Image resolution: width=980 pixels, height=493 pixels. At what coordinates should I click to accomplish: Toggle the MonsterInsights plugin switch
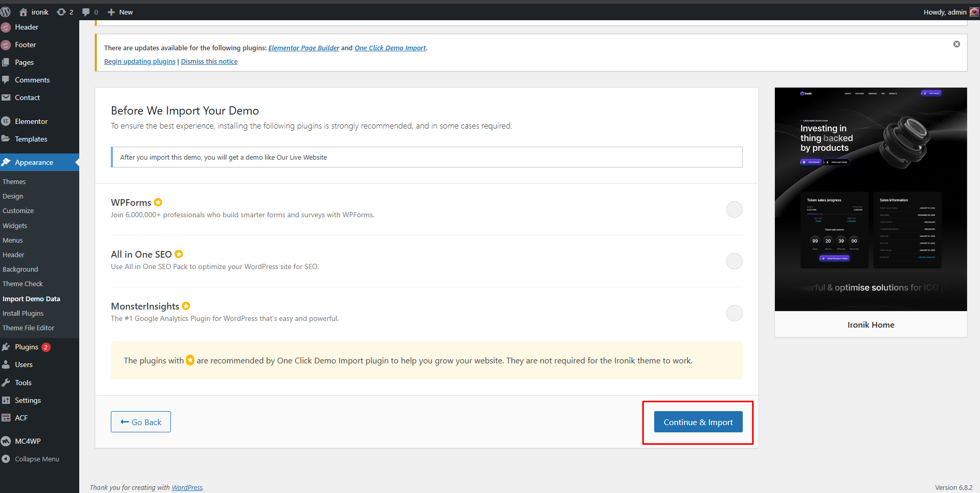[x=734, y=313]
